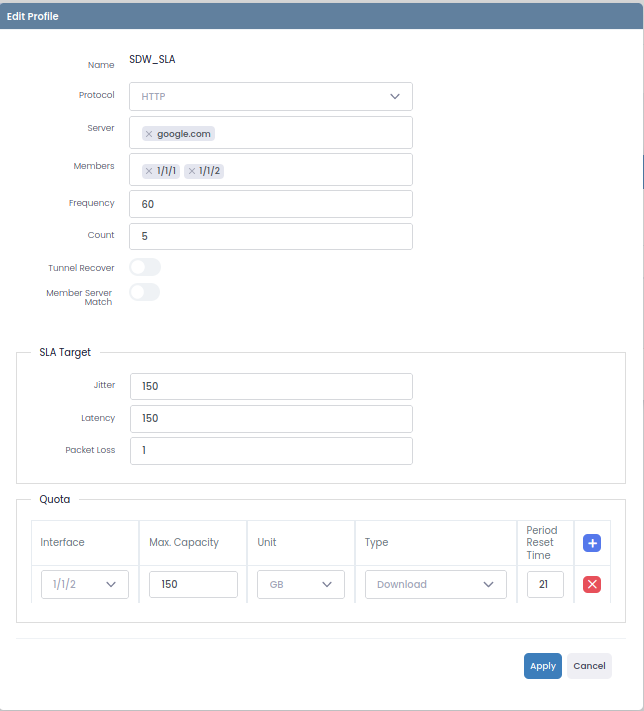Add a new quota row
The width and height of the screenshot is (644, 711).
click(592, 543)
